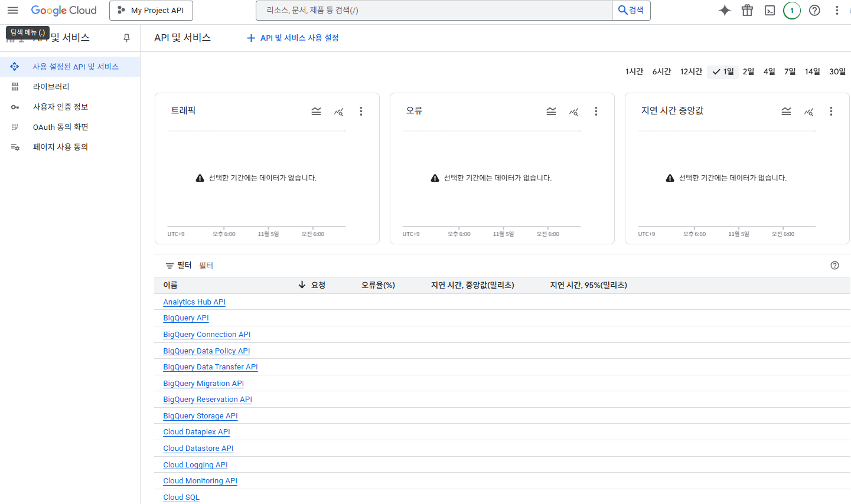Open the BigQuery Reservation API link
Viewport: 851px width, 504px height.
click(x=207, y=400)
